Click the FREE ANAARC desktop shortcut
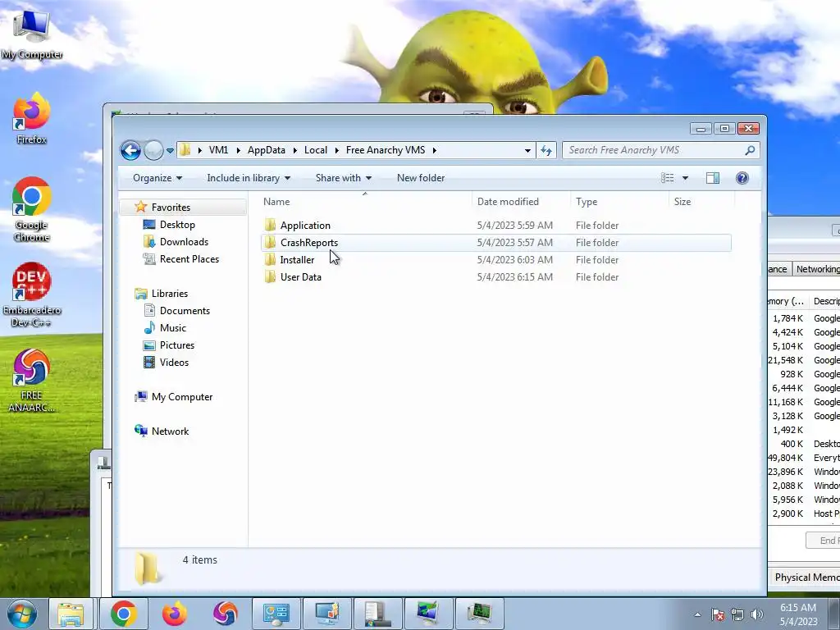 (32, 381)
